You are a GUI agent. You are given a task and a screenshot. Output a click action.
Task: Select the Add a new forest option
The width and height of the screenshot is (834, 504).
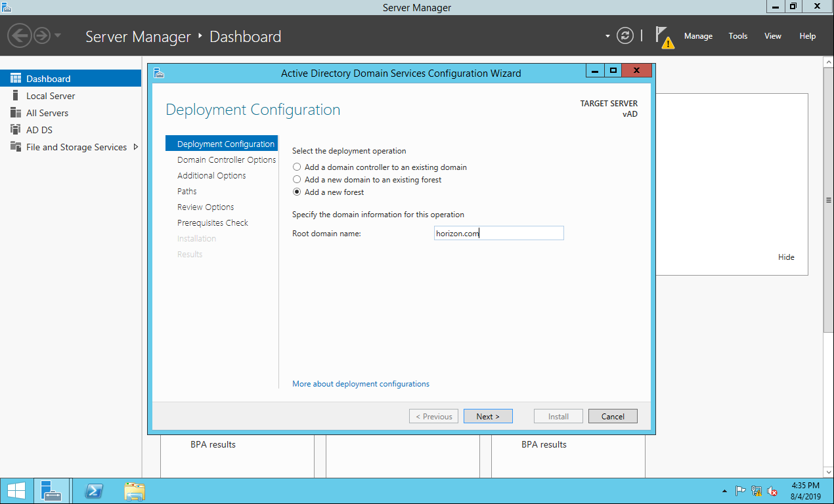pyautogui.click(x=297, y=192)
